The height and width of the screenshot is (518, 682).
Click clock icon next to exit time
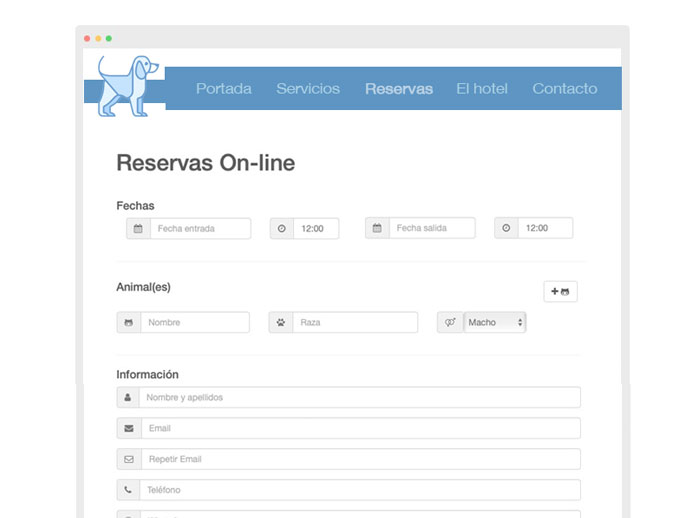tap(506, 229)
